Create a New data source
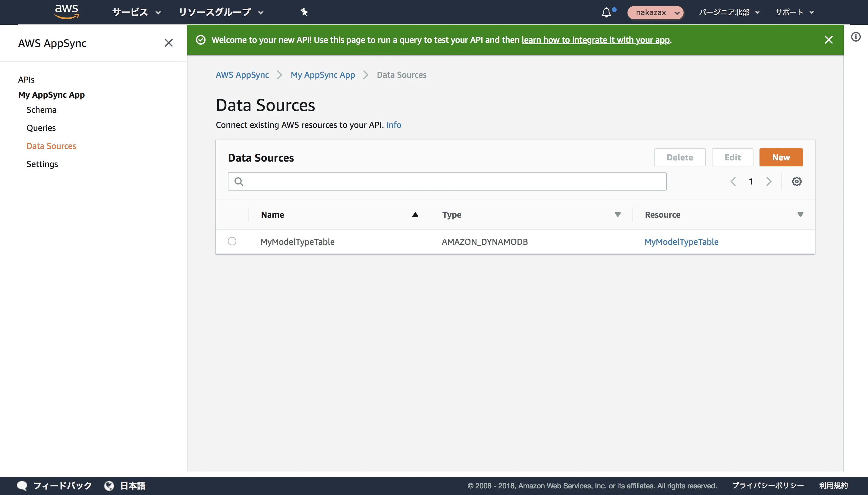 point(781,157)
